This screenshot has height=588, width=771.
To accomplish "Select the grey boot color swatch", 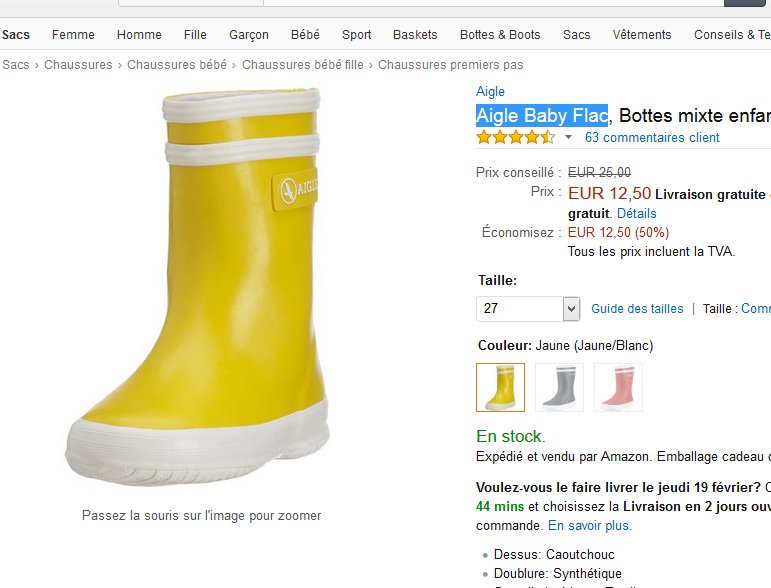I will 559,387.
